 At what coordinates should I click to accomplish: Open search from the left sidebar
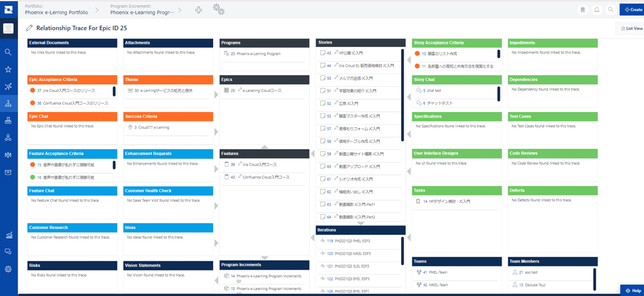(x=8, y=52)
